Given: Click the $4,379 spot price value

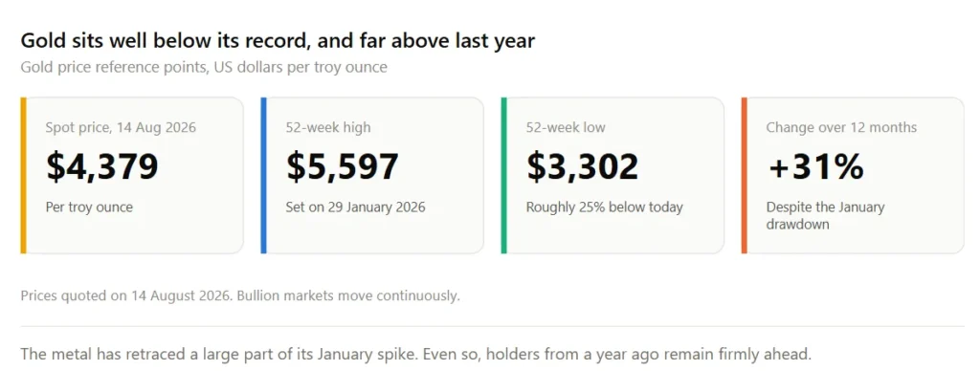Looking at the screenshot, I should [x=102, y=166].
